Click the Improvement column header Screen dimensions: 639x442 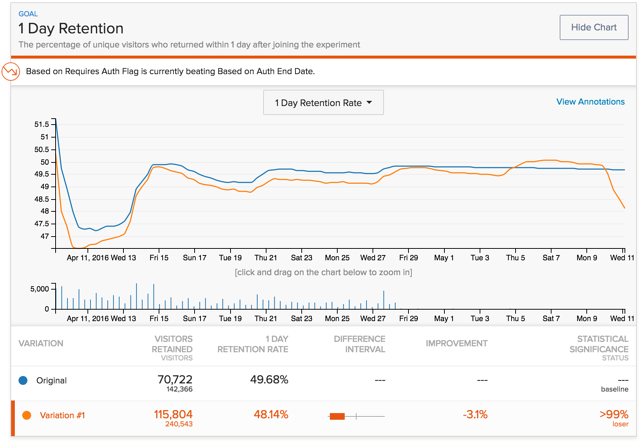(456, 343)
